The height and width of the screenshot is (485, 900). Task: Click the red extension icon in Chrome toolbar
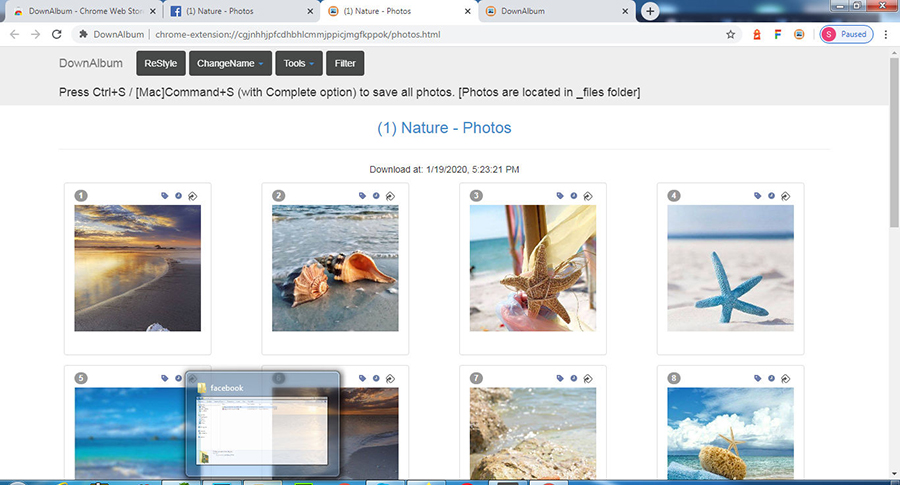757,34
